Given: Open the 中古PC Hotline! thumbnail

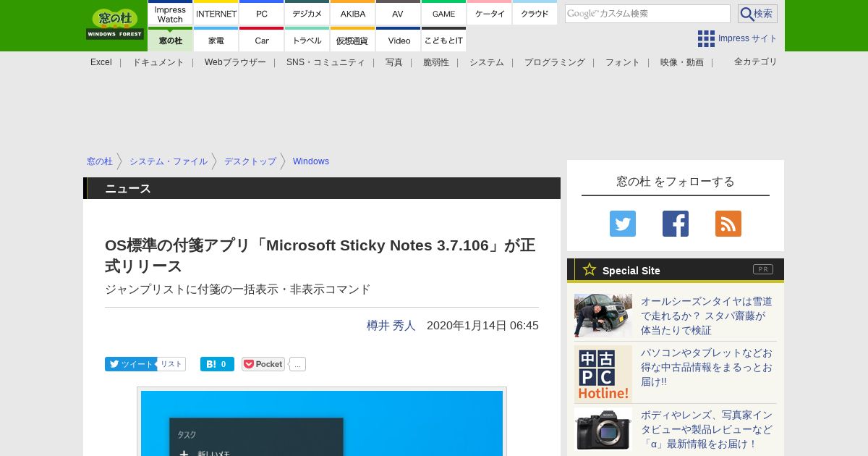Looking at the screenshot, I should click(603, 374).
